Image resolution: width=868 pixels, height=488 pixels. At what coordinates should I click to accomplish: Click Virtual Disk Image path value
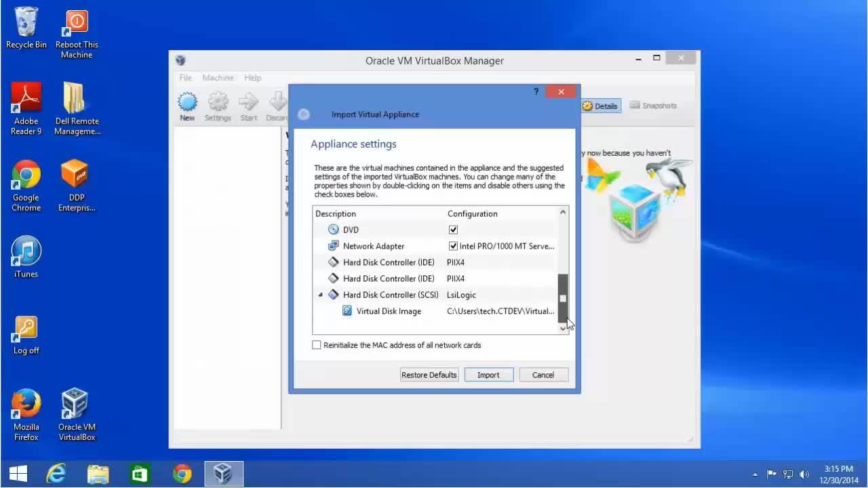[x=500, y=311]
